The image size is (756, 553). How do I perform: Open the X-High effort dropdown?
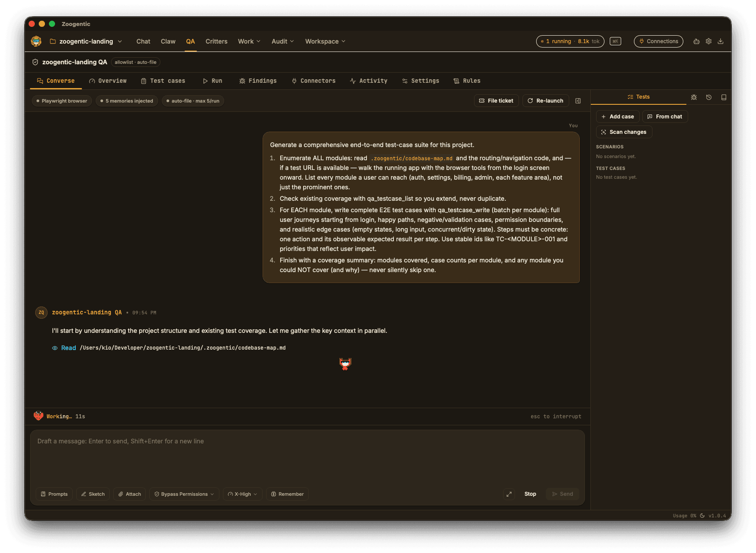[x=242, y=494]
